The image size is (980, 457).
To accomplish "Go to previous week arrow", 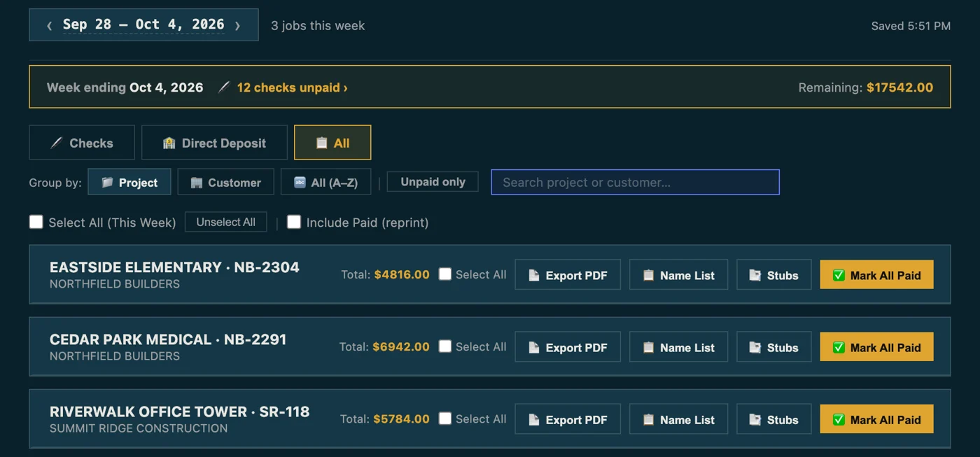I will pos(49,25).
